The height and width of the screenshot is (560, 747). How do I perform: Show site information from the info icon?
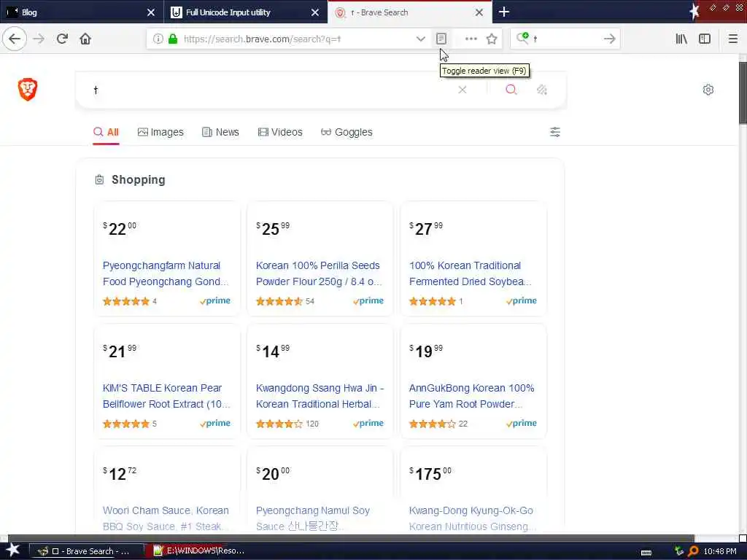158,39
